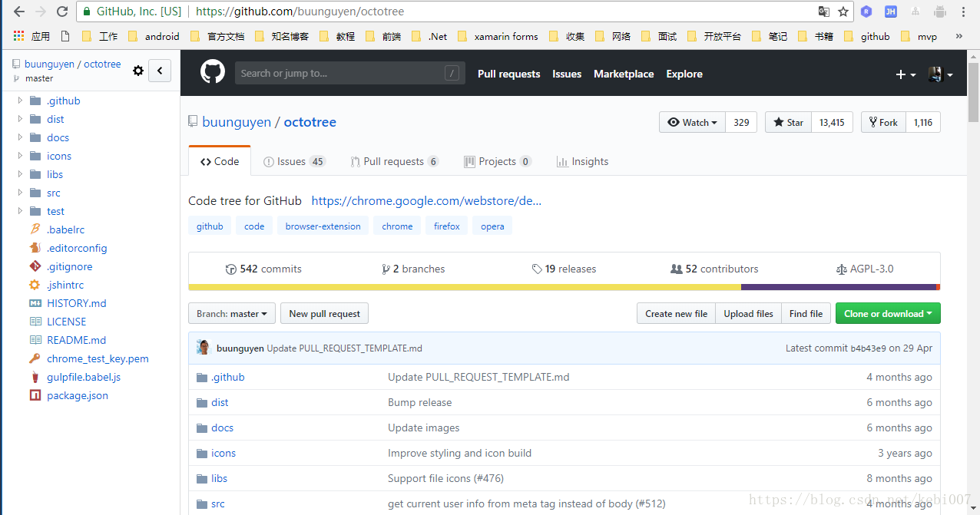Screen dimensions: 980x515
Task: Open the Chrome menu three dots
Action: (964, 12)
